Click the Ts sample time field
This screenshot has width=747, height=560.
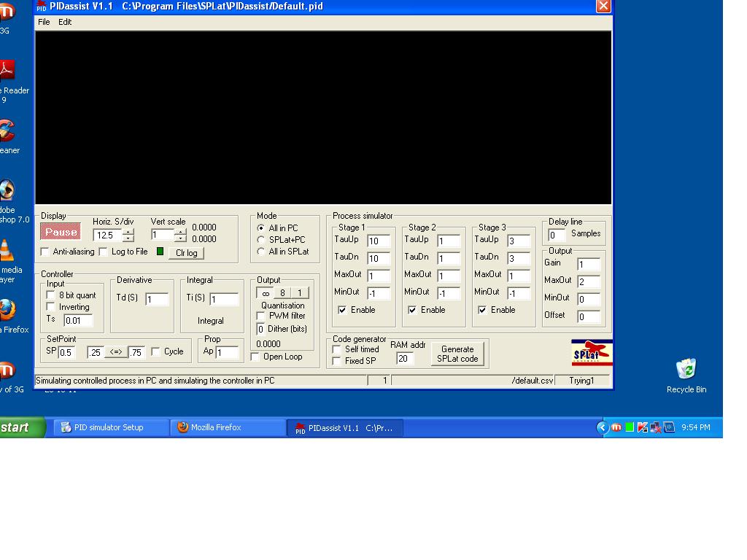[78, 321]
